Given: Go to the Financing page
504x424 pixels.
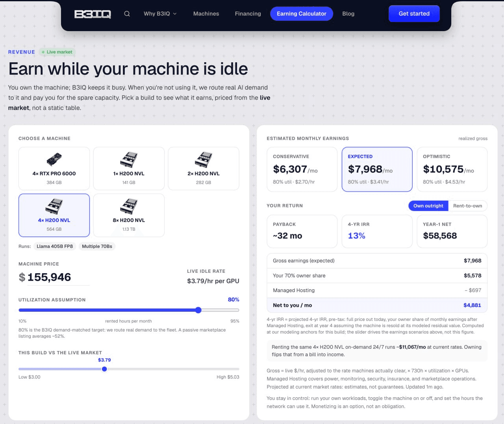Looking at the screenshot, I should click(x=248, y=14).
